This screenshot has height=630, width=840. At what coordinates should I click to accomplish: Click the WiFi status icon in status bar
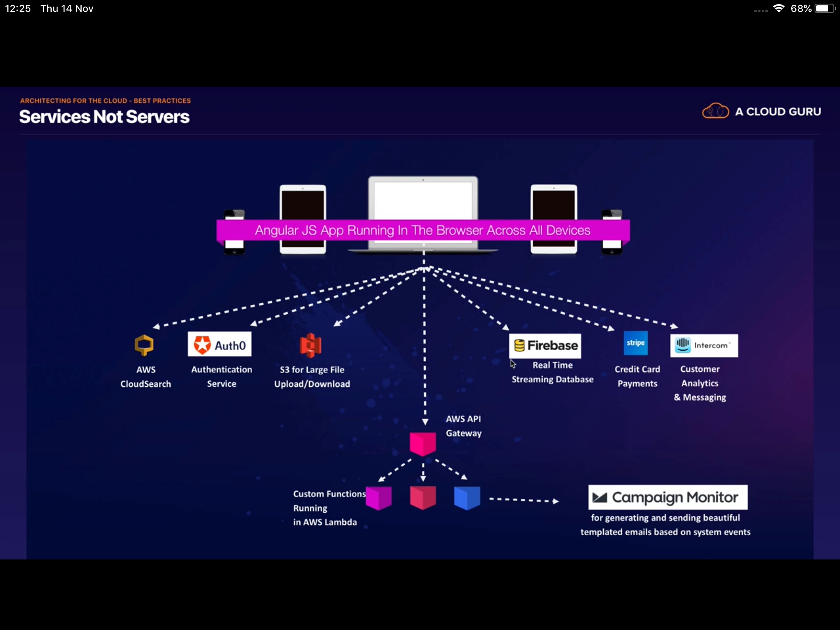tap(783, 8)
